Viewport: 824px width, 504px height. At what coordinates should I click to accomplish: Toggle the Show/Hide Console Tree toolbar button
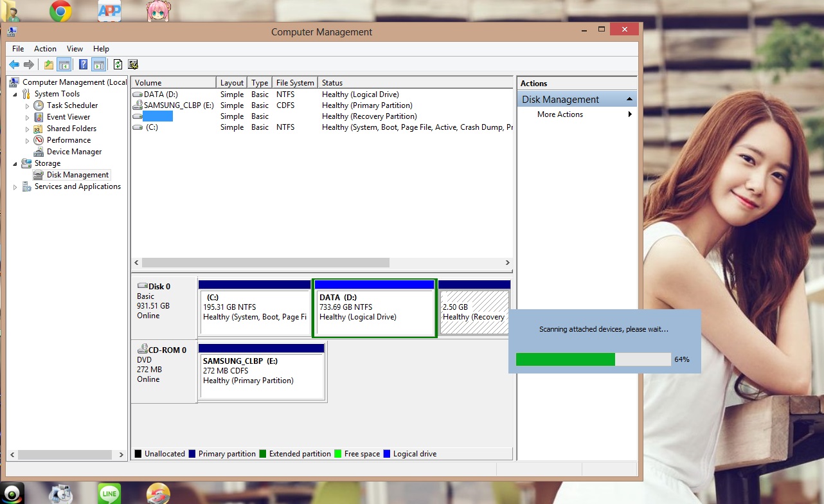pyautogui.click(x=64, y=64)
